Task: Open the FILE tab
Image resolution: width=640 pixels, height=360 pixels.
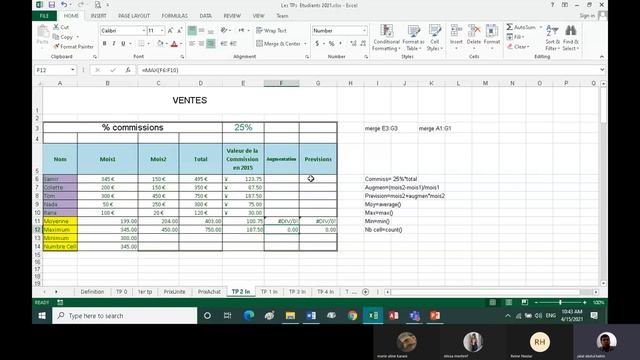Action: (44, 16)
